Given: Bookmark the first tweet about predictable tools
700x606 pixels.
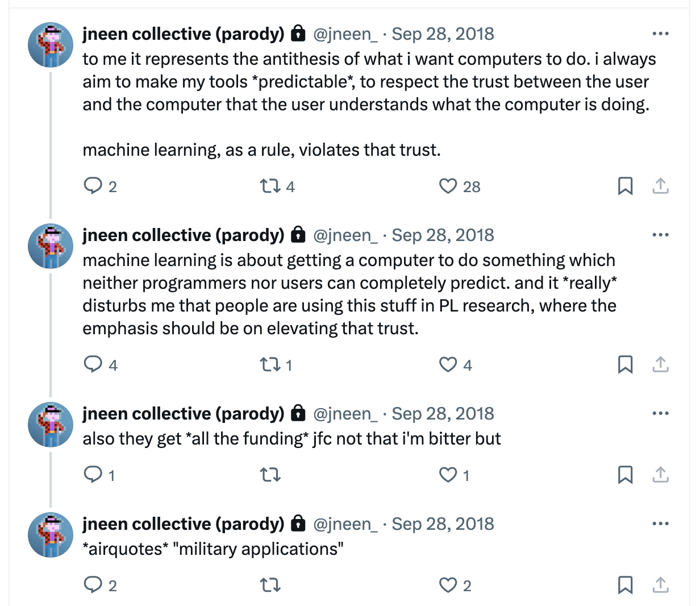Looking at the screenshot, I should [x=625, y=186].
